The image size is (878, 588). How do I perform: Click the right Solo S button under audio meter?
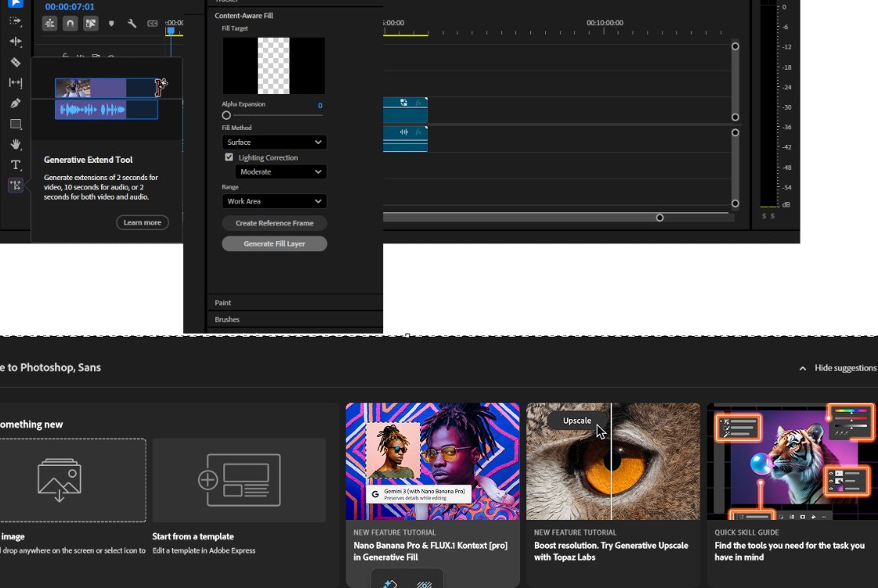(x=773, y=216)
